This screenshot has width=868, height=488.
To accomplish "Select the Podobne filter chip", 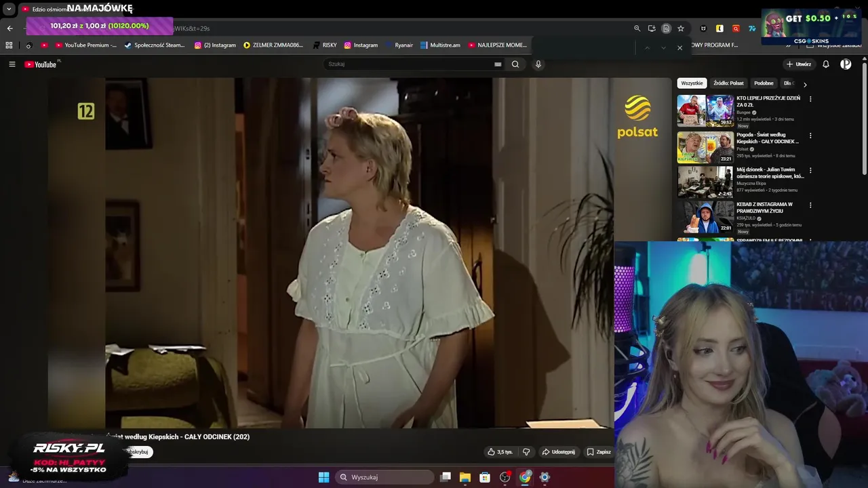I will click(764, 83).
